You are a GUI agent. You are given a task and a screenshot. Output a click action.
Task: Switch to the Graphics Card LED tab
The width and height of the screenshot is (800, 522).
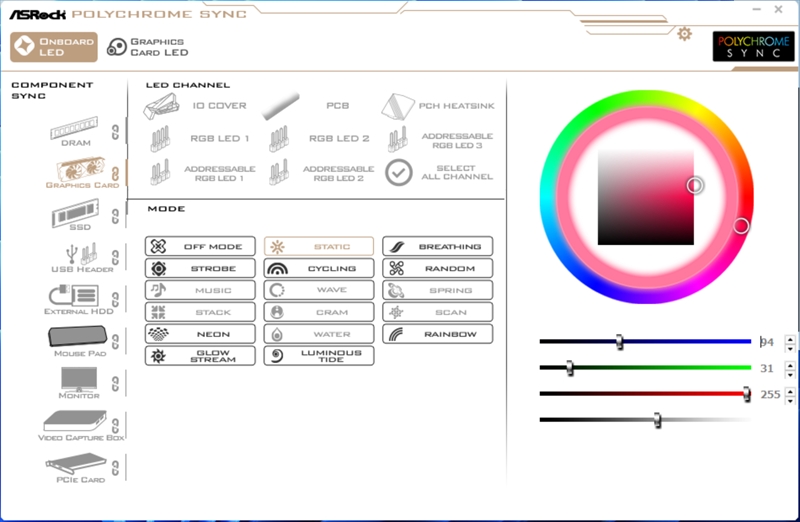(147, 47)
